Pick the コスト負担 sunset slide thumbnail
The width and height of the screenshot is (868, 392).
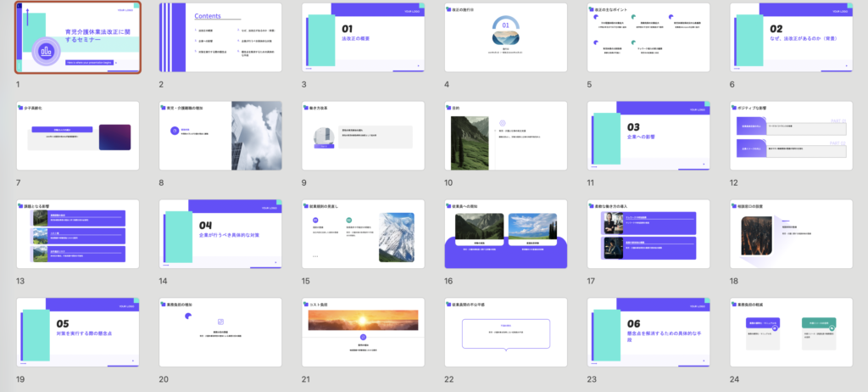[x=363, y=332]
